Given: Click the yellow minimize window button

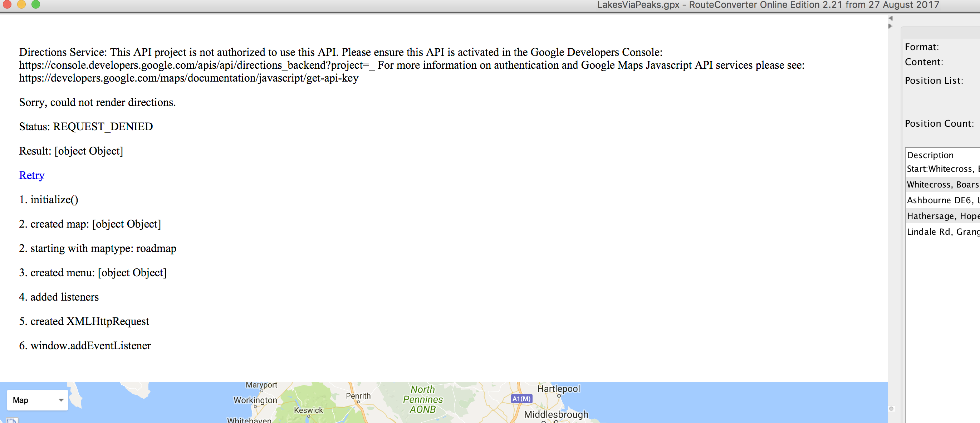Looking at the screenshot, I should coord(21,4).
